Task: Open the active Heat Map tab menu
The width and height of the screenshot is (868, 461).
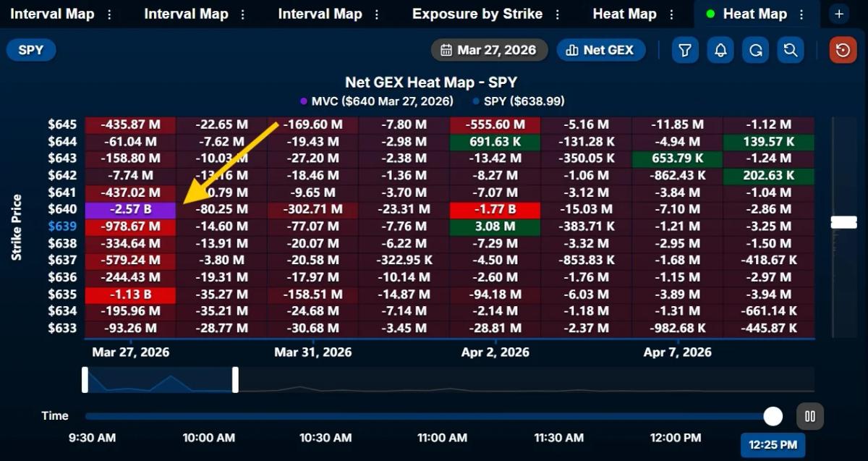Action: point(801,13)
